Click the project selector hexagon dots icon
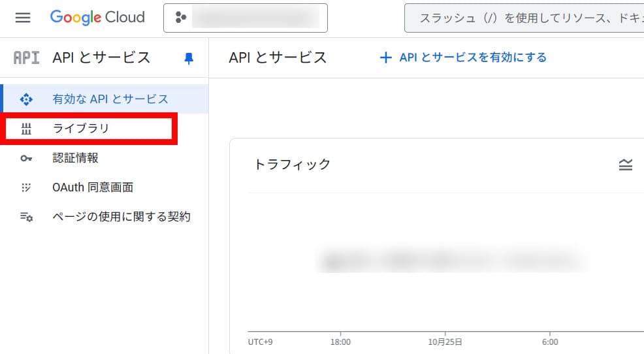This screenshot has height=354, width=644. (181, 18)
